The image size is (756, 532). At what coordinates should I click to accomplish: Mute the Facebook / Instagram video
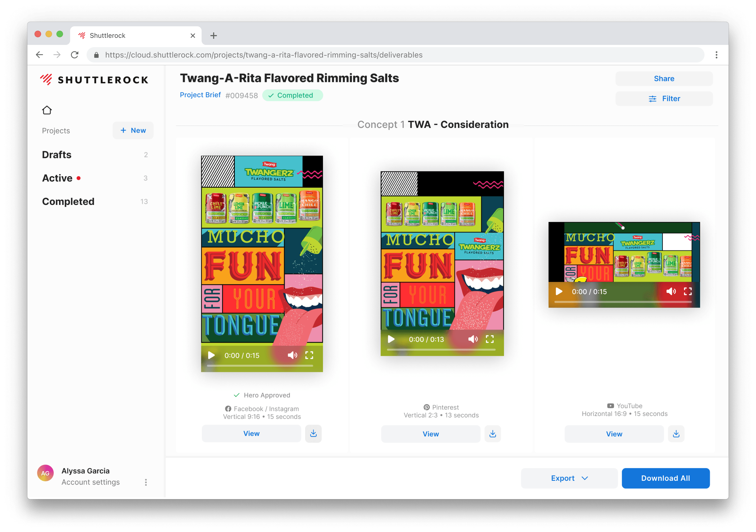(x=292, y=355)
